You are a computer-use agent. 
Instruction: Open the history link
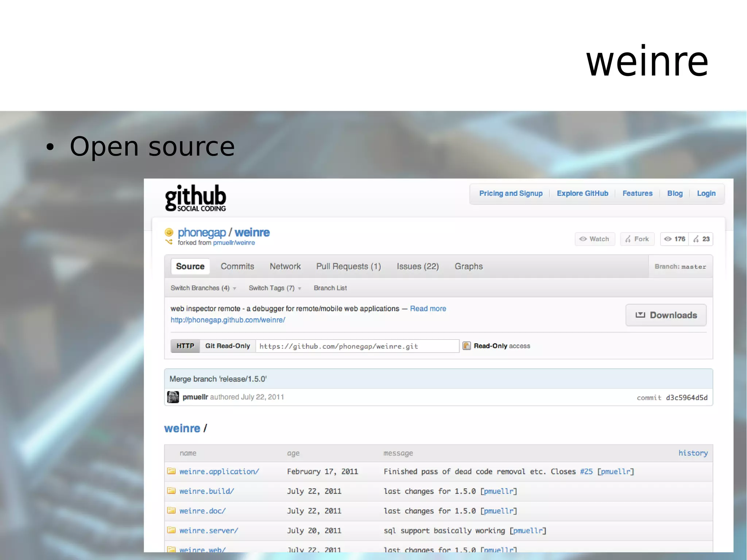tap(693, 453)
